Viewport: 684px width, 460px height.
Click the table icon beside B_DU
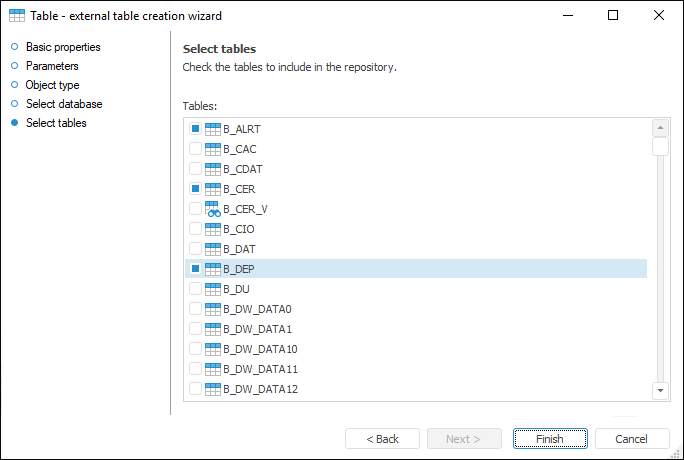pyautogui.click(x=212, y=289)
